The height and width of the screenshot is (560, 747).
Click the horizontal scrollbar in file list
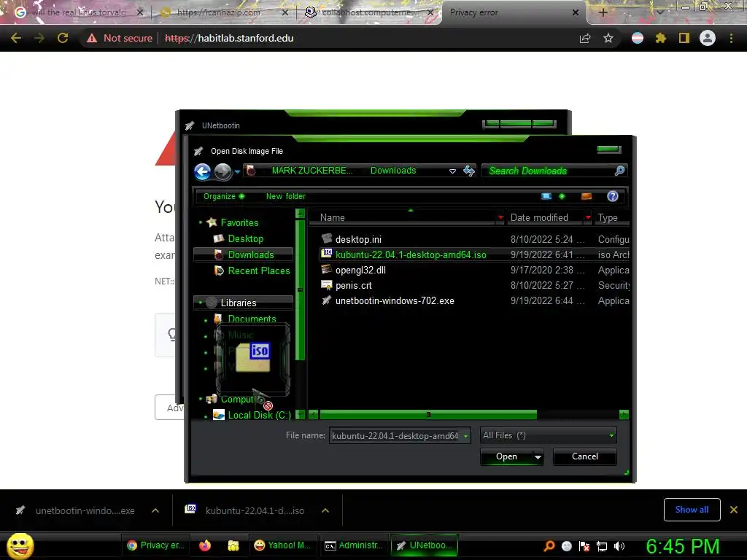427,415
